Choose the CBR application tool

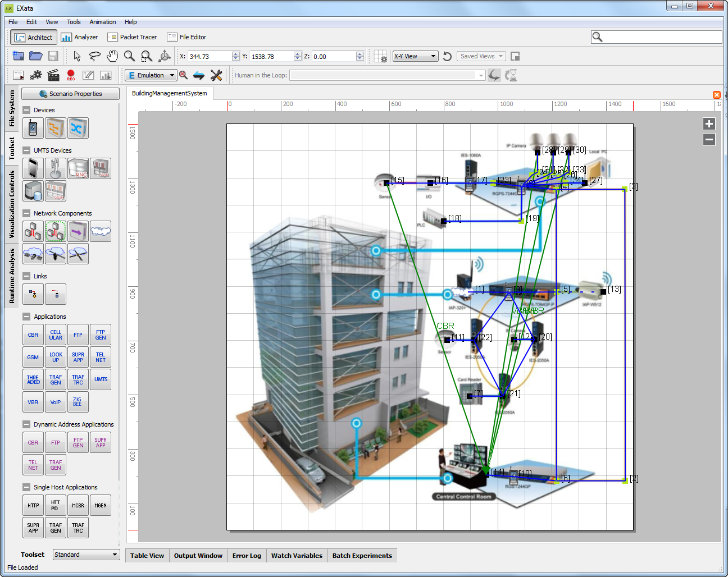(x=33, y=335)
